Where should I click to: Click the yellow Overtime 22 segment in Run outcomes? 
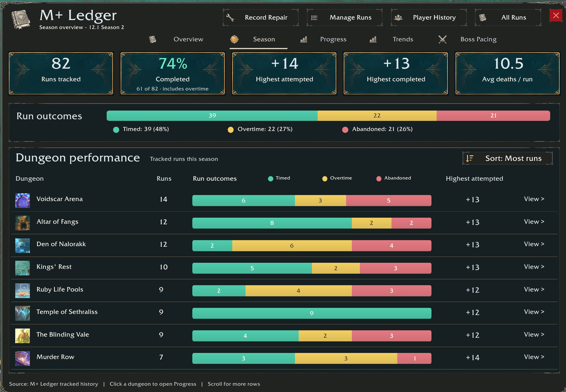pos(377,116)
